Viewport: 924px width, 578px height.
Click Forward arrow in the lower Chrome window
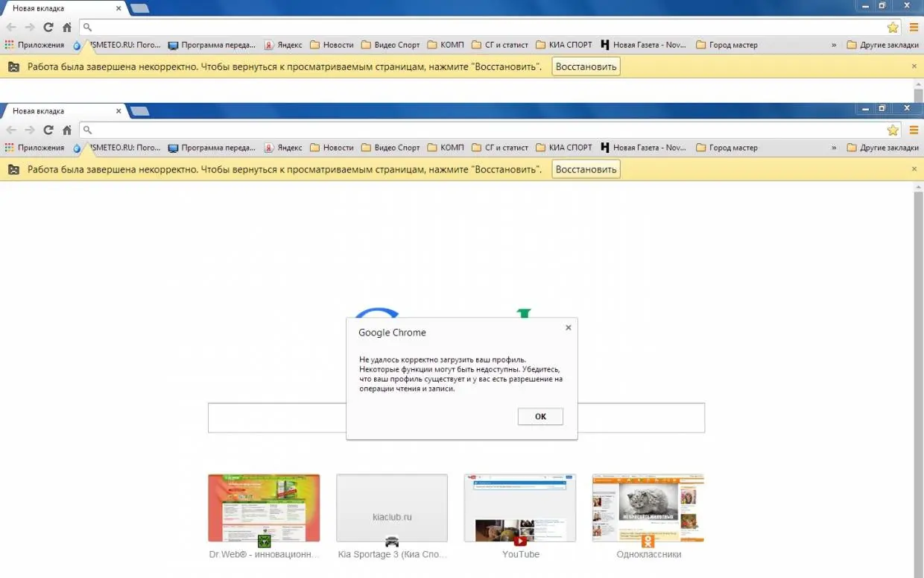pos(30,131)
